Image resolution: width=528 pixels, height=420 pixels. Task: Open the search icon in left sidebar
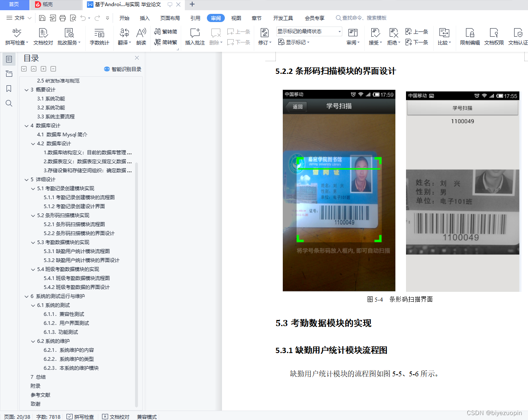(x=9, y=103)
